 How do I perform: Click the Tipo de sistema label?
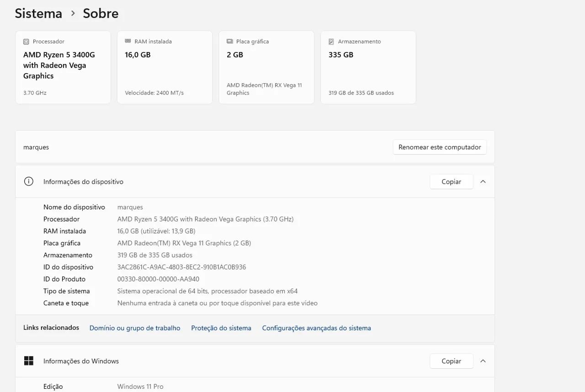[67, 291]
